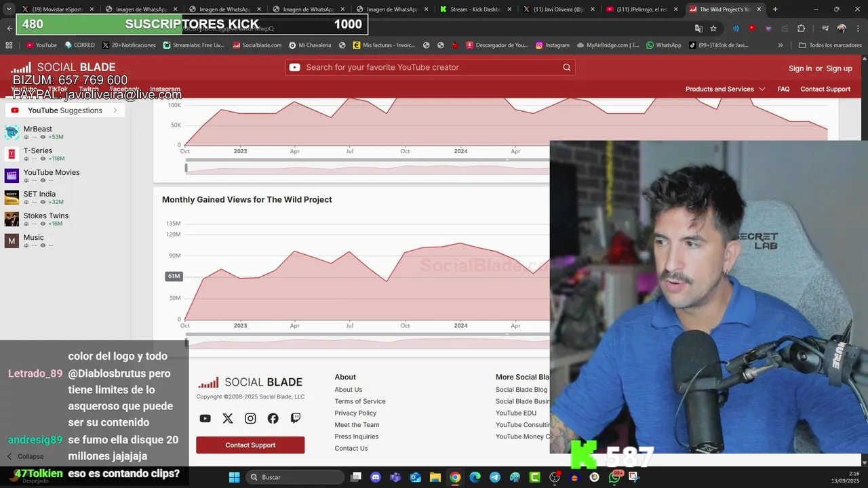Open Microsoft Edge from the taskbar
The width and height of the screenshot is (868, 488).
[475, 477]
